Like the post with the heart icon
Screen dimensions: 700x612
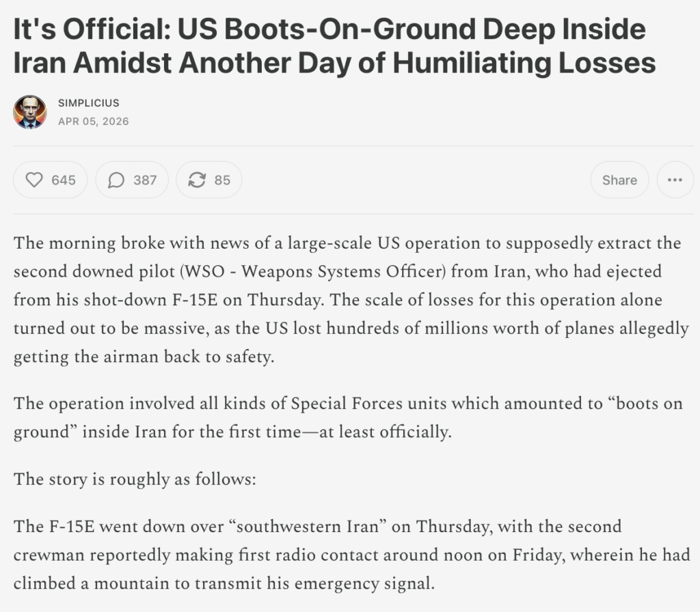34,180
